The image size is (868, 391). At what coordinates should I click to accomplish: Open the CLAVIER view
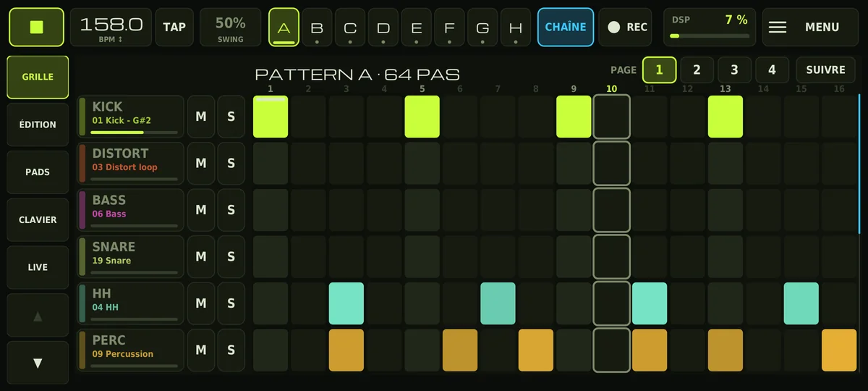[38, 219]
